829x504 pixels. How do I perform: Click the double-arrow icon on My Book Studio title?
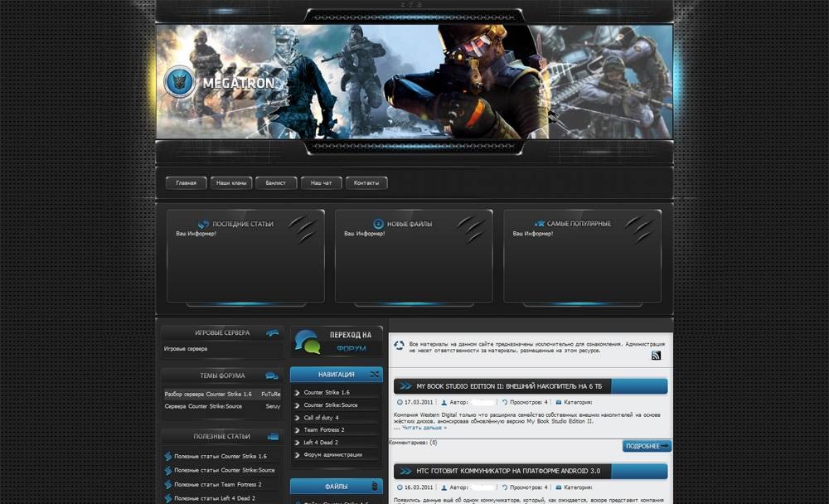tap(405, 386)
